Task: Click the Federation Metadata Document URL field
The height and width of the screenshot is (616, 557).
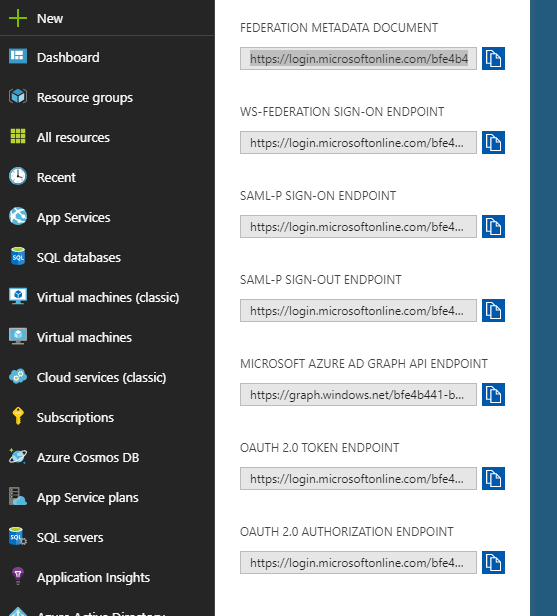Action: pos(358,59)
